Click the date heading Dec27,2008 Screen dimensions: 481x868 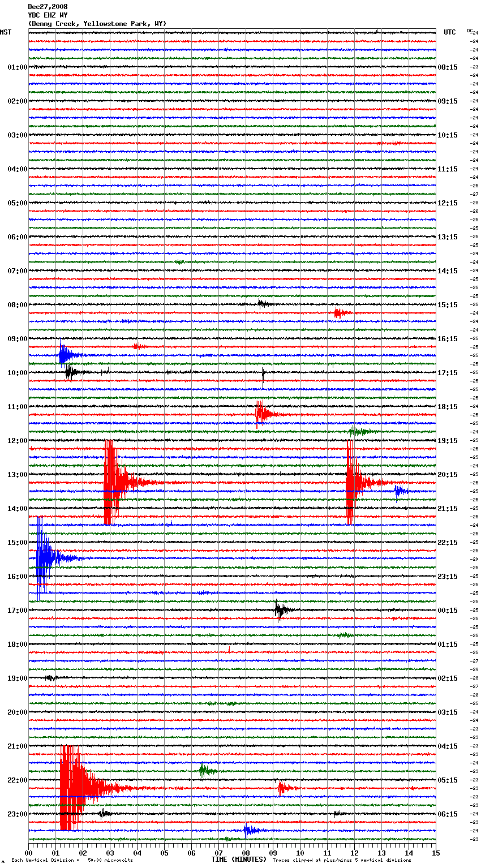point(48,7)
